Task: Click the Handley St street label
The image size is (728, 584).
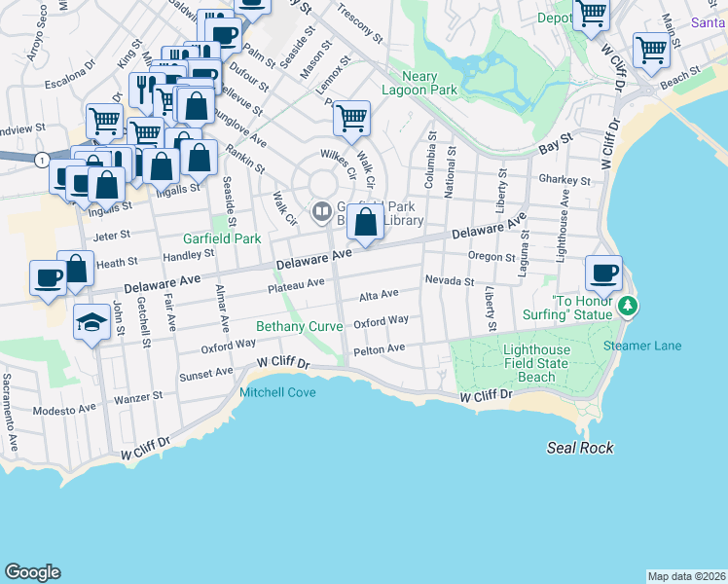Action: pos(189,255)
